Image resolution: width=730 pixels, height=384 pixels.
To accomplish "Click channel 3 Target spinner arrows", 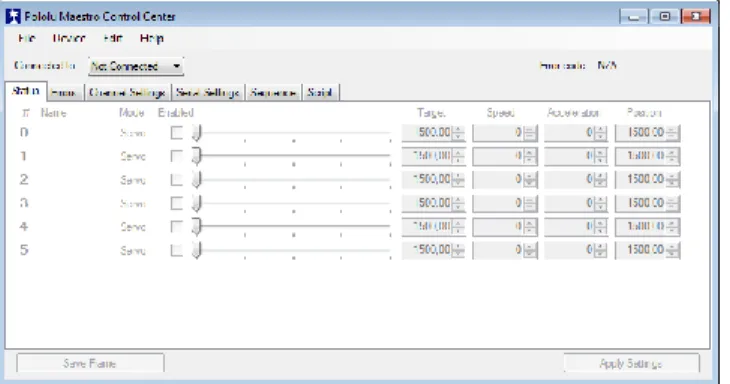I will [x=459, y=203].
